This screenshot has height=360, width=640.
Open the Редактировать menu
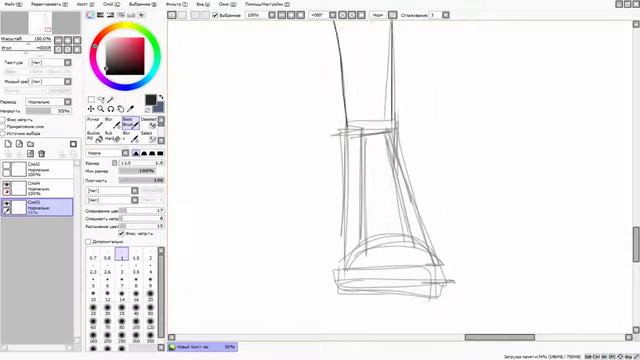pyautogui.click(x=49, y=4)
